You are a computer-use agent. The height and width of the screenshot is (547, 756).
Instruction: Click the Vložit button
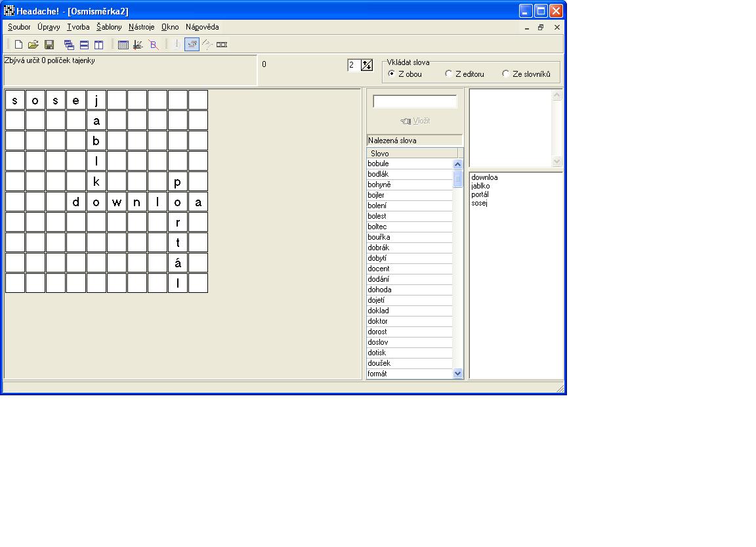click(415, 121)
